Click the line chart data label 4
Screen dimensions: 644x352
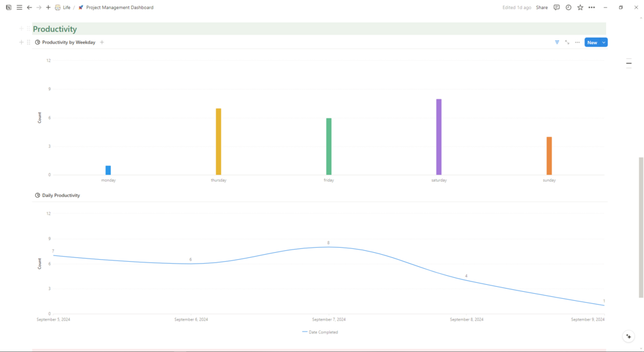(x=466, y=276)
